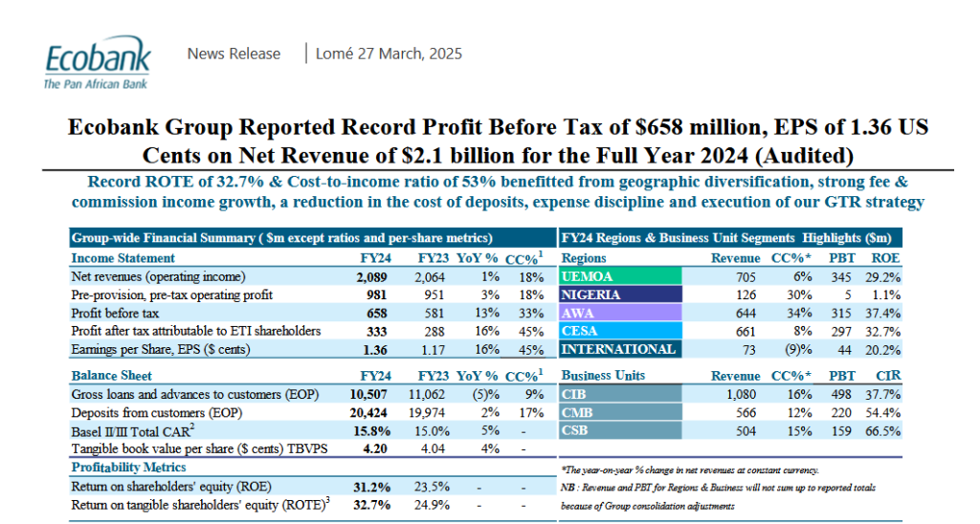Click the gross loans FY23 value 11,062

click(427, 394)
